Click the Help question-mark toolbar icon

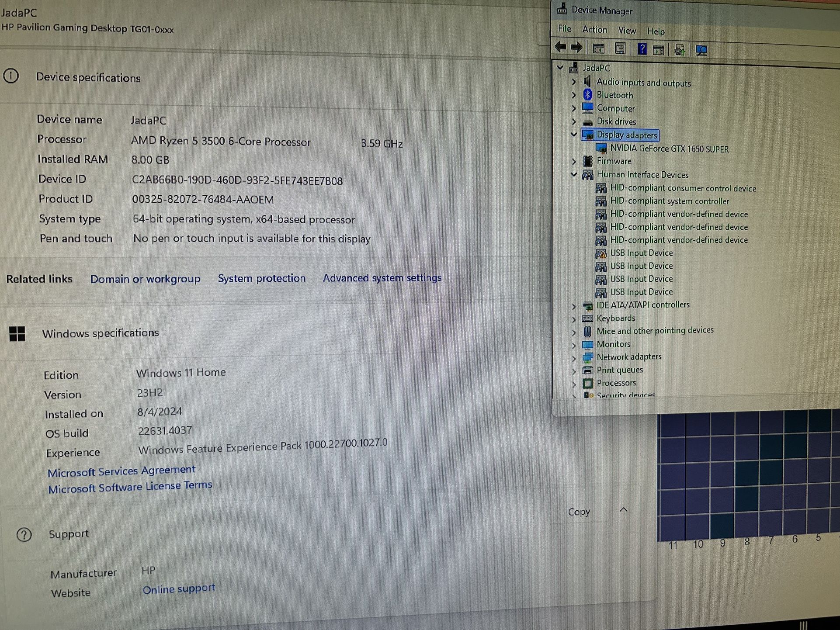pyautogui.click(x=642, y=49)
